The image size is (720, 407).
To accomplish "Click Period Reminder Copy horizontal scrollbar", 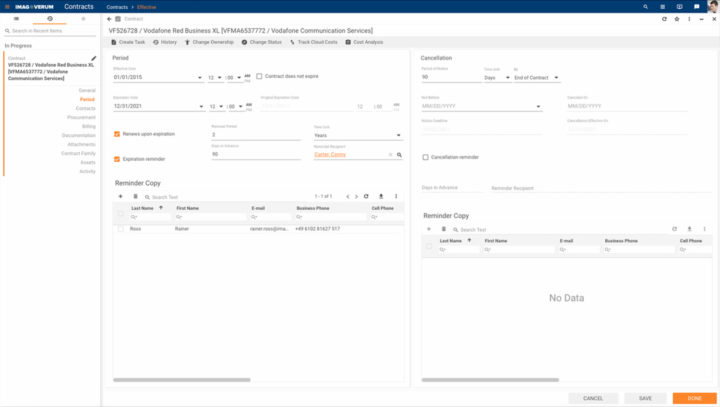I will tap(182, 380).
